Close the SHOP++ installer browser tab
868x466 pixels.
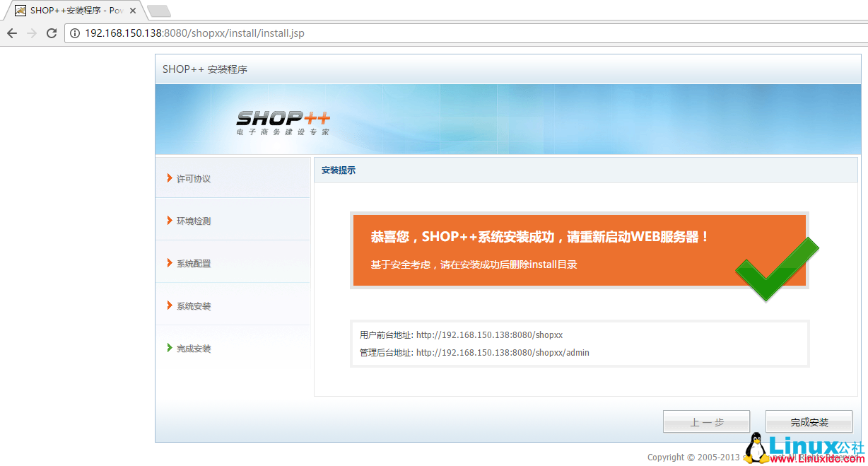[133, 11]
